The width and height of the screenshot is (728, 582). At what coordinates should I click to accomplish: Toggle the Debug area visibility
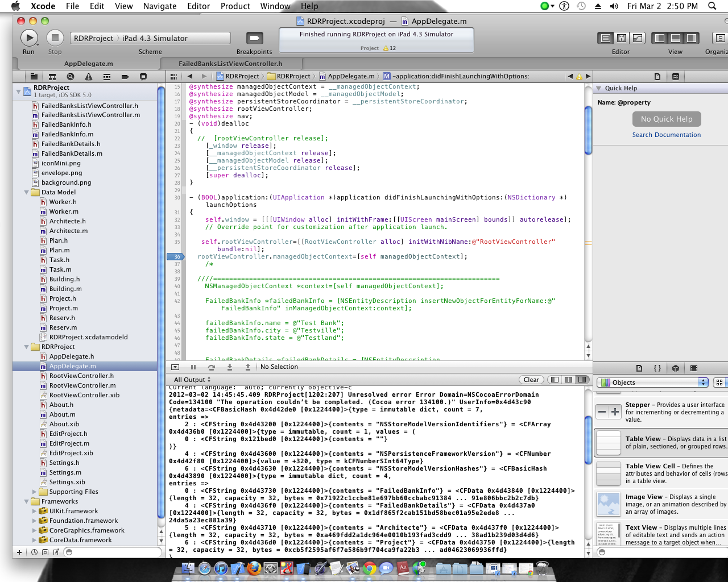point(676,38)
